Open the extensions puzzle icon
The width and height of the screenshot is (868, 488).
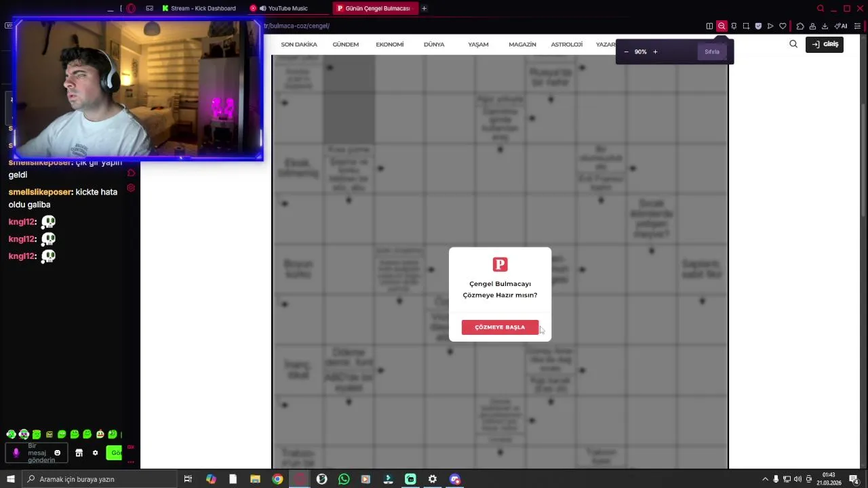(800, 26)
